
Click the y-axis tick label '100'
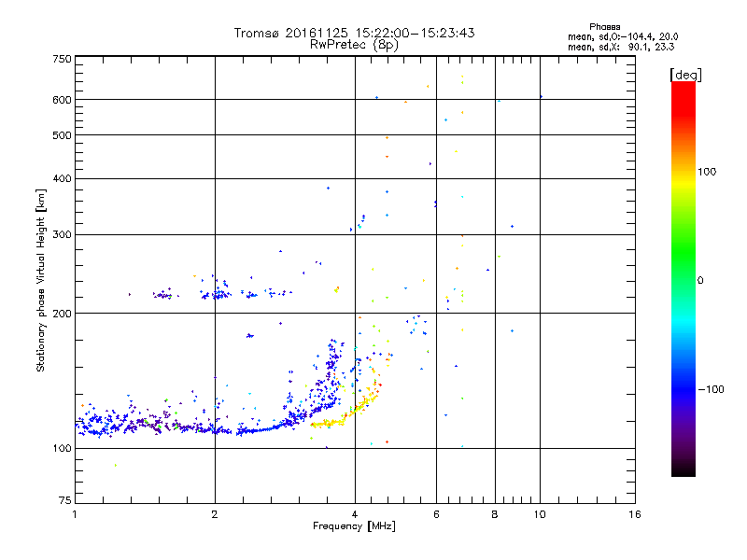(62, 449)
